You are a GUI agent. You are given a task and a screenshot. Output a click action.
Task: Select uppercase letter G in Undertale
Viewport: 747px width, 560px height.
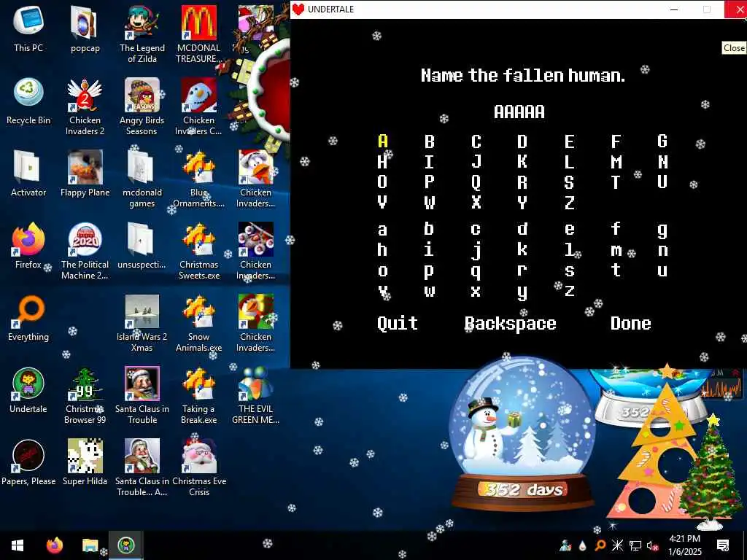(x=662, y=141)
